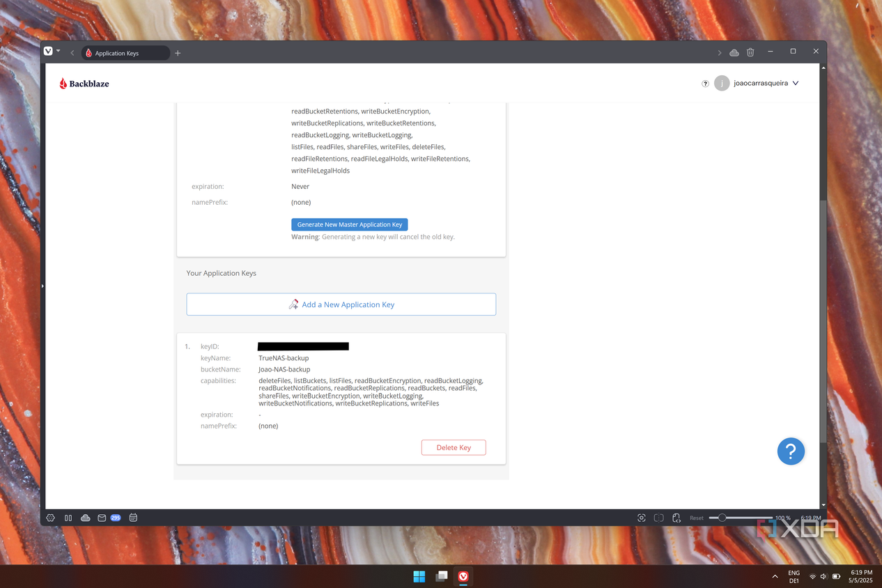This screenshot has width=882, height=588.
Task: Open the taskbar clock showing 6:19 PM
Action: (862, 577)
